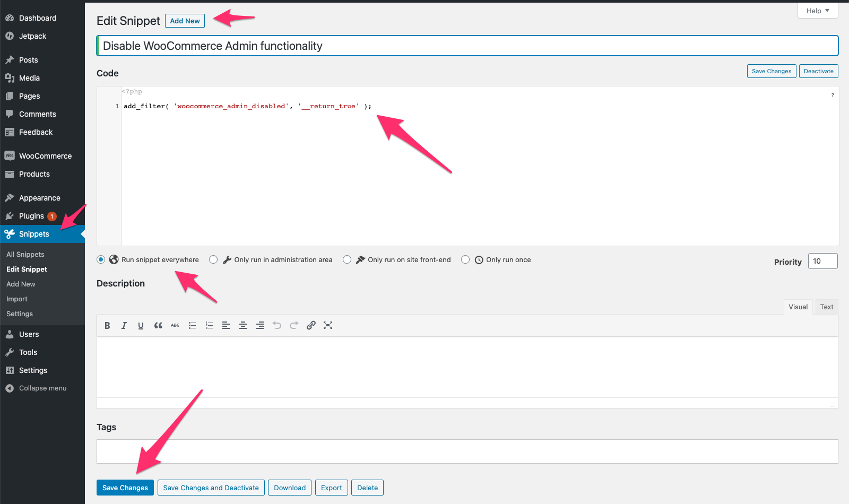Select Run snippet everywhere option
The width and height of the screenshot is (849, 504).
101,259
